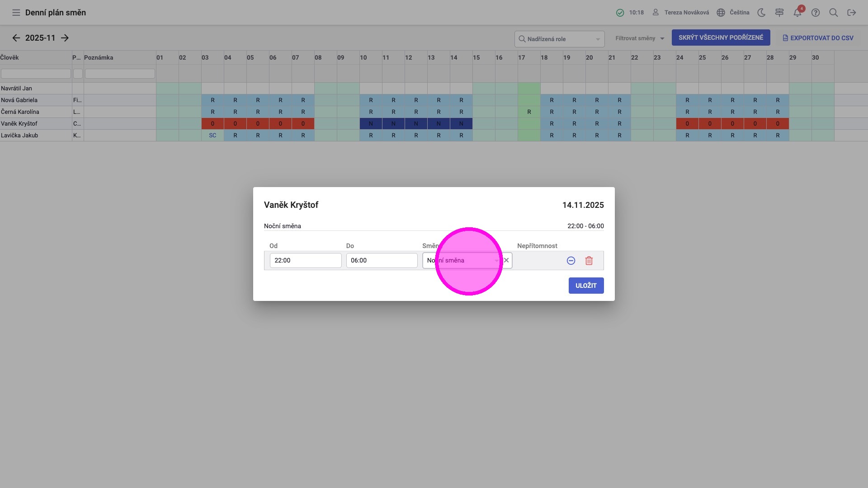Export to CSV link
This screenshot has width=868, height=488.
click(x=818, y=38)
